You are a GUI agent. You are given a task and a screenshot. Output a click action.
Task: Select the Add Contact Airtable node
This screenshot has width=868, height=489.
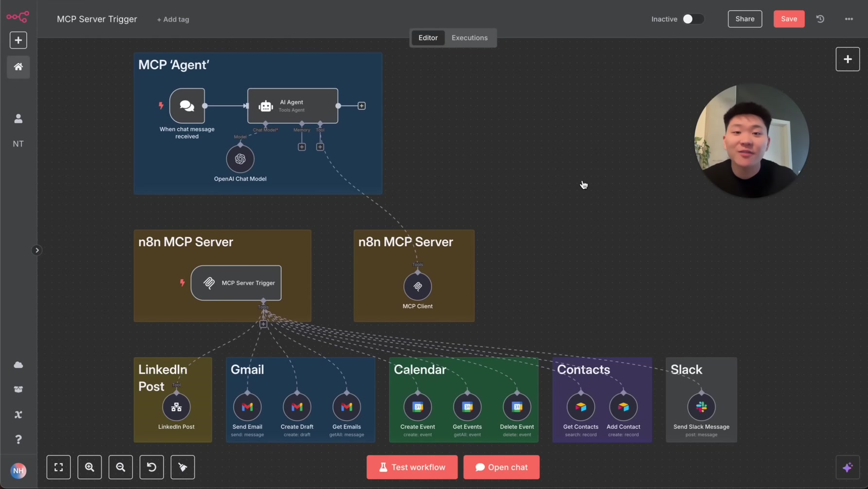click(623, 407)
